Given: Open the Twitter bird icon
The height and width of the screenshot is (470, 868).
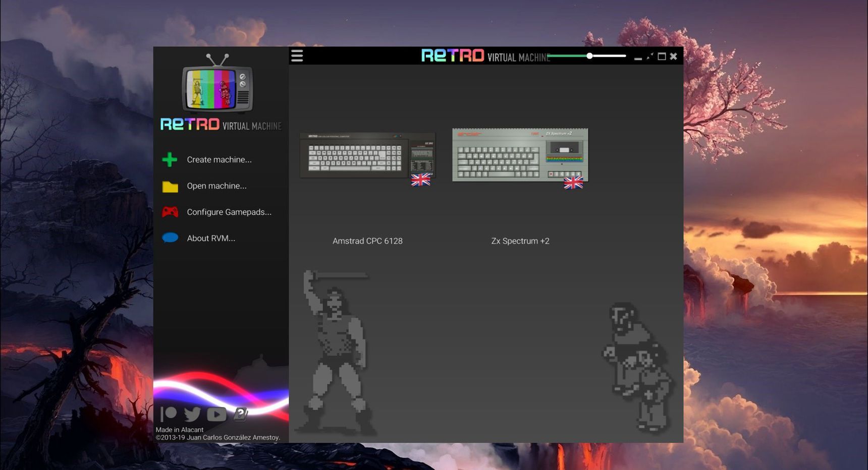Looking at the screenshot, I should [192, 414].
